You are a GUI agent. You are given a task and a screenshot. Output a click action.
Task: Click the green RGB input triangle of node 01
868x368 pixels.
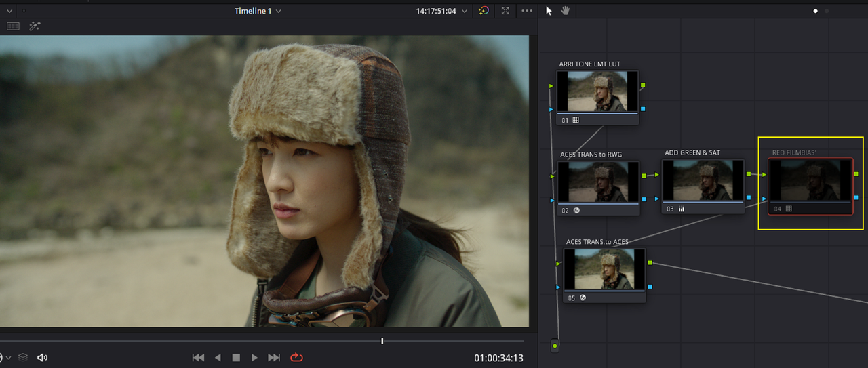pyautogui.click(x=551, y=86)
